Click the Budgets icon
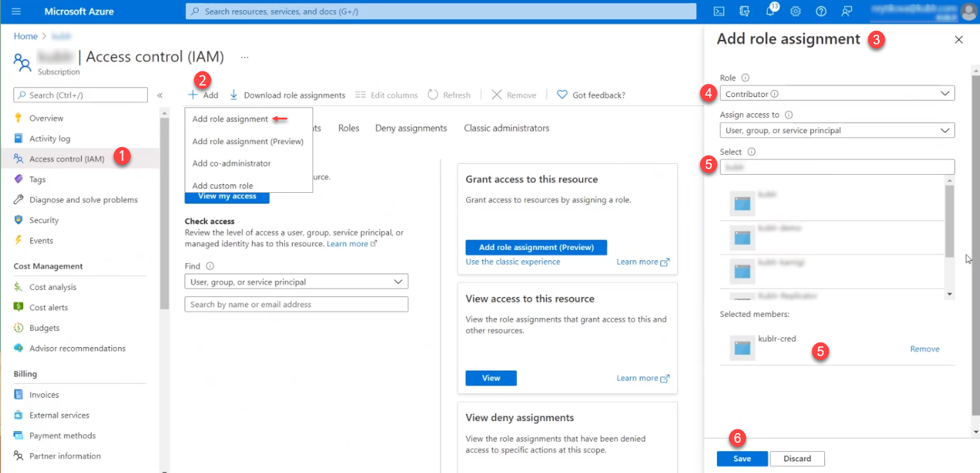The image size is (980, 473). [18, 328]
